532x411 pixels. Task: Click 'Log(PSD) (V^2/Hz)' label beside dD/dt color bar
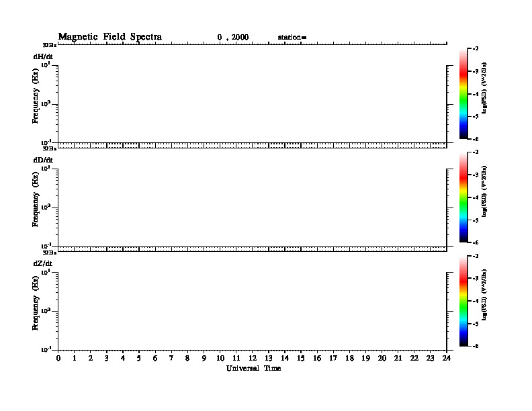coord(484,191)
